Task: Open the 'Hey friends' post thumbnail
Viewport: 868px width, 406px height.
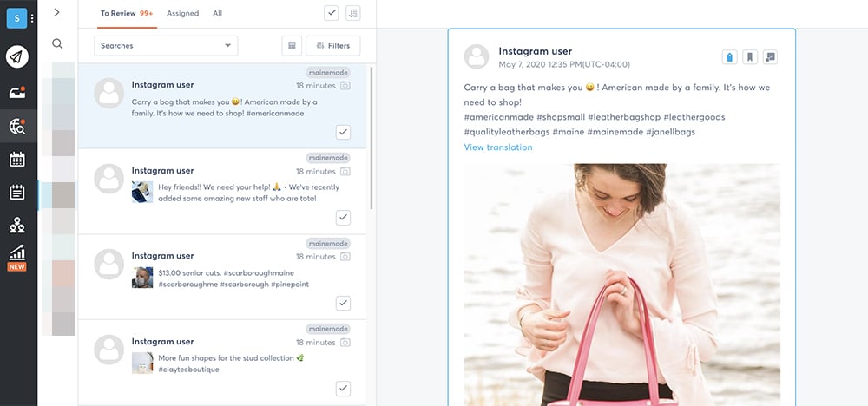Action: [142, 193]
